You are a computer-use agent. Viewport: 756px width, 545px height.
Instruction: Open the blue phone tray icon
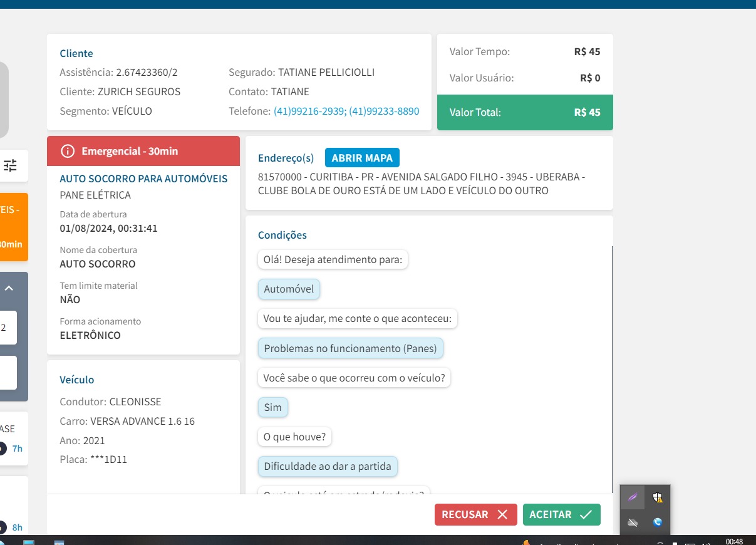pos(657,522)
